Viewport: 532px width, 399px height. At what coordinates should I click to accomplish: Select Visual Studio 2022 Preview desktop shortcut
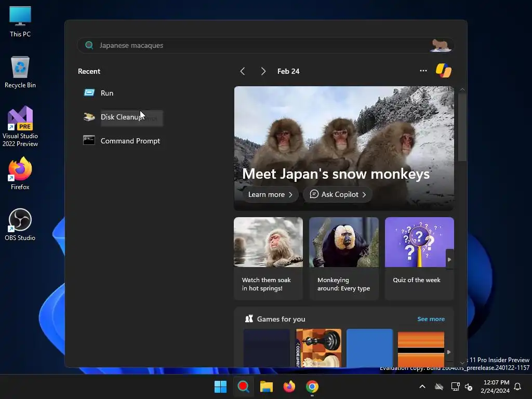pos(20,126)
